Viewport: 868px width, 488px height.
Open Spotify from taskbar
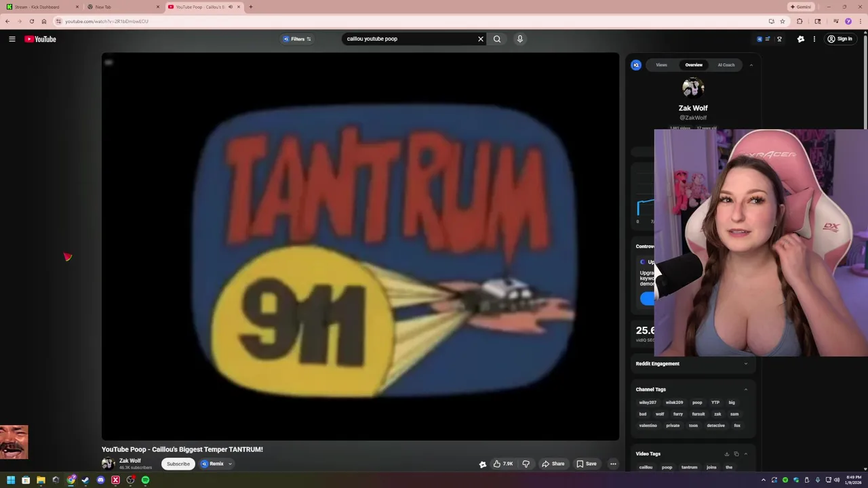point(145,480)
